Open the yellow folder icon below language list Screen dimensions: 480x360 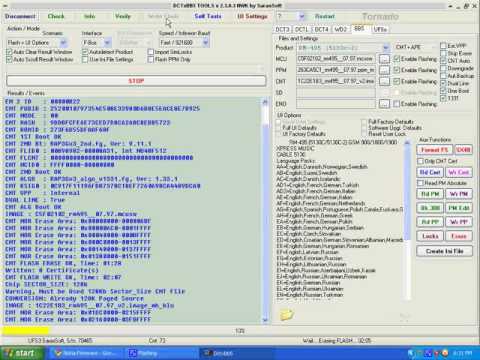click(287, 315)
